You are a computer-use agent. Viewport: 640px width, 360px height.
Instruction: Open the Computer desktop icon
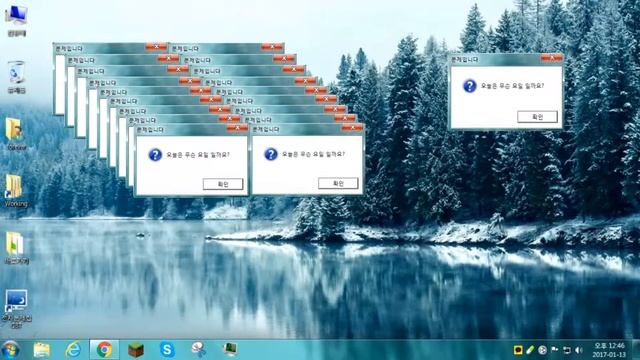(16, 20)
